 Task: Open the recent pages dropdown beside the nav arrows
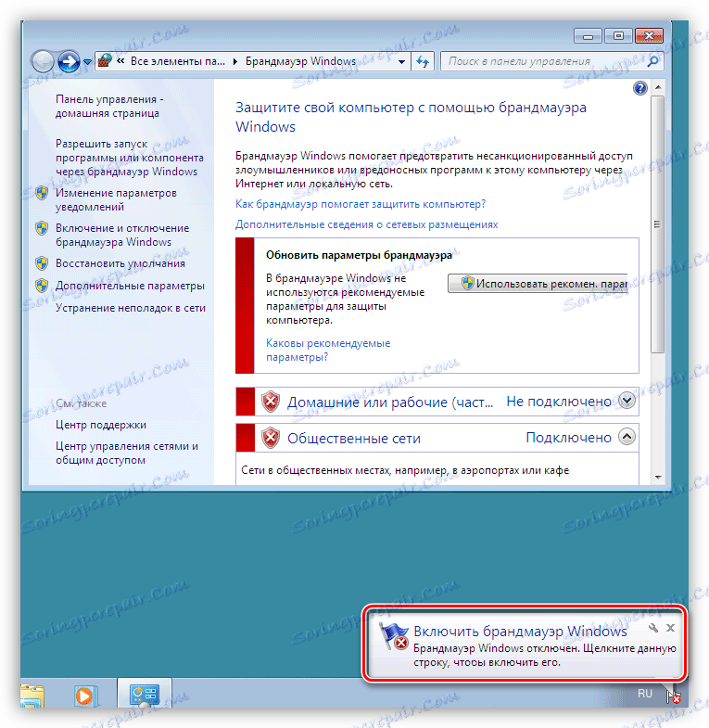click(87, 62)
